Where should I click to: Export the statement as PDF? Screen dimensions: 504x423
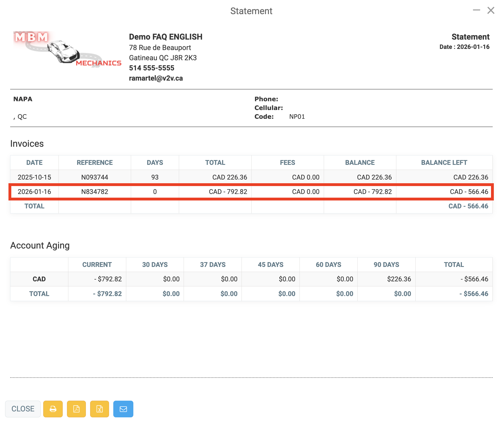click(x=76, y=409)
